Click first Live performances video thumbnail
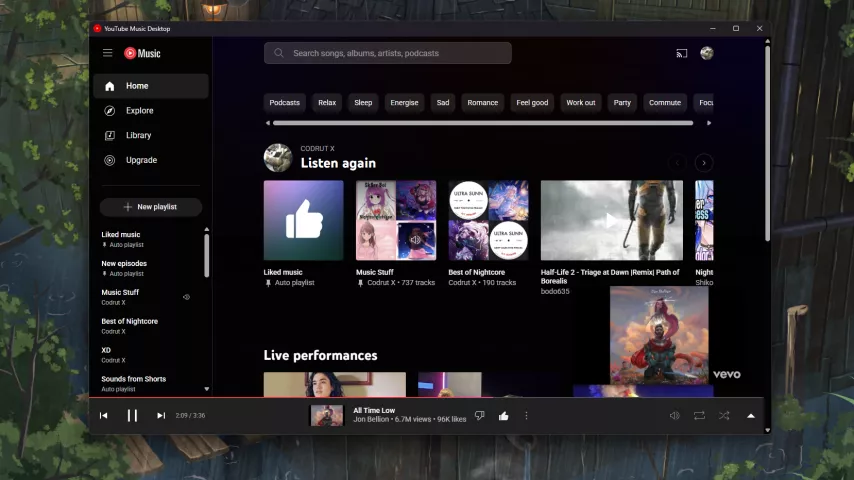 click(334, 385)
